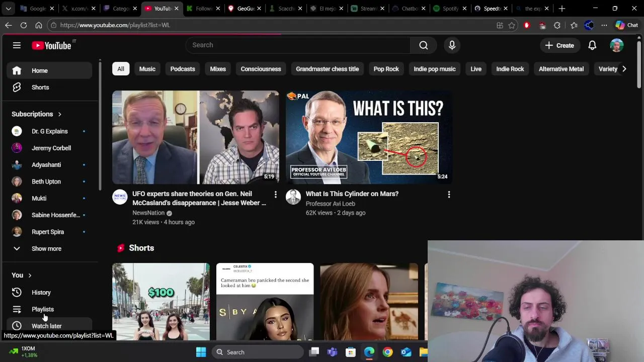644x362 pixels.
Task: Open Shorts in the sidebar
Action: click(x=49, y=87)
